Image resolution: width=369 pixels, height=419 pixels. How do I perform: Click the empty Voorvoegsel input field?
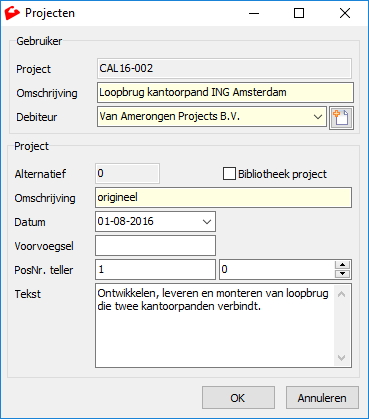[x=155, y=246]
